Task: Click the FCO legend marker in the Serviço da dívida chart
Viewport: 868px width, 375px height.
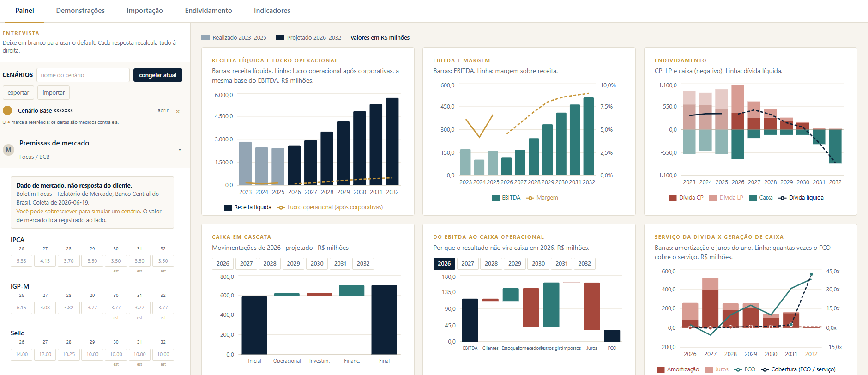Action: (738, 369)
